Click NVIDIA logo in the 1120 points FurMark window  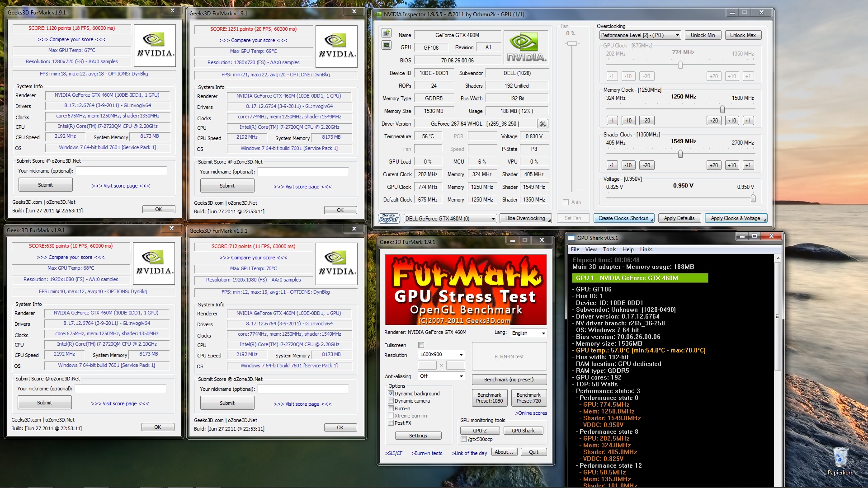[x=155, y=46]
